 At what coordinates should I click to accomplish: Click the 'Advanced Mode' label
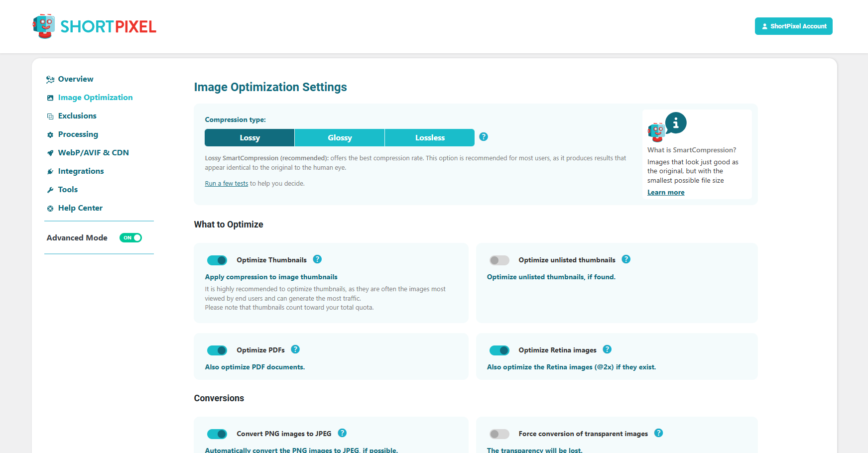(x=77, y=238)
